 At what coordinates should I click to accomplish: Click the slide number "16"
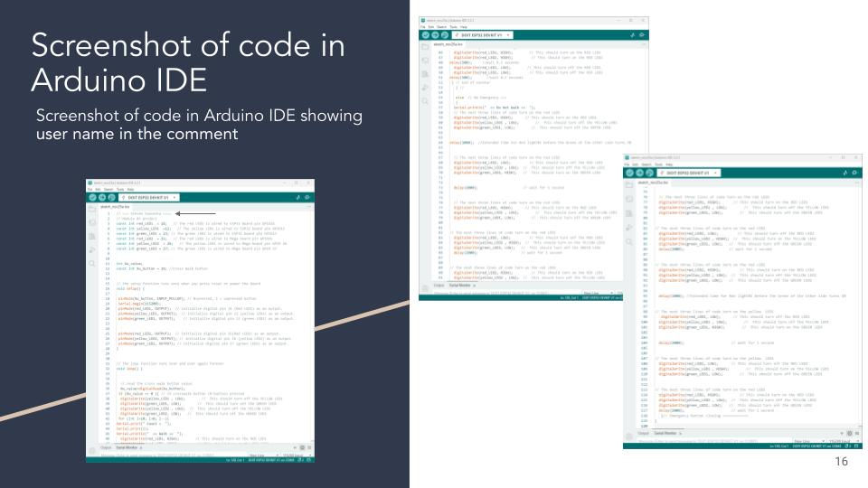(x=842, y=461)
